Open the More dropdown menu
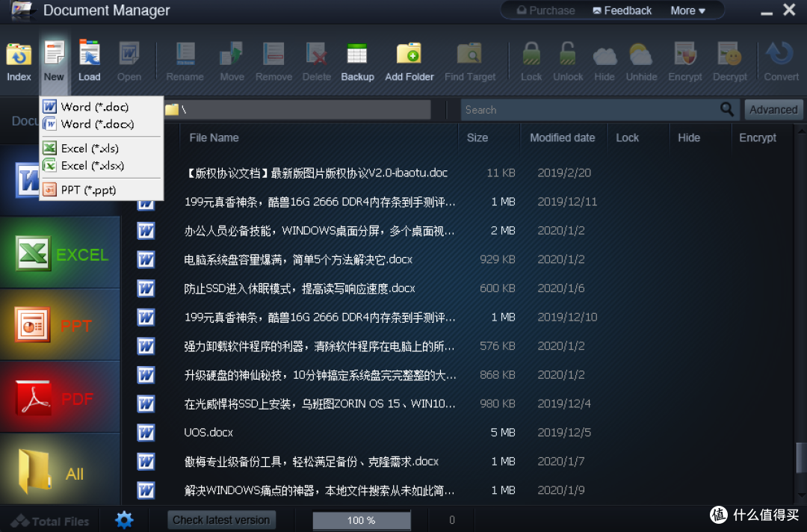 (687, 10)
